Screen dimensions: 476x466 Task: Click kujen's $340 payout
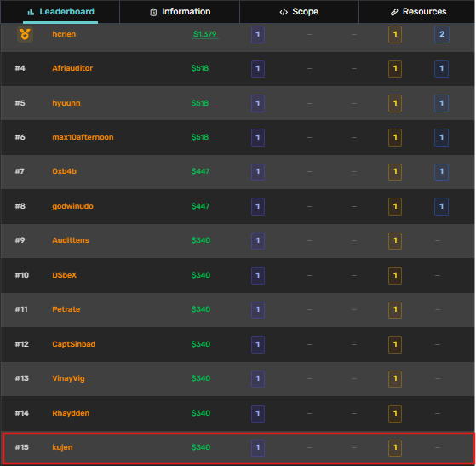[201, 447]
